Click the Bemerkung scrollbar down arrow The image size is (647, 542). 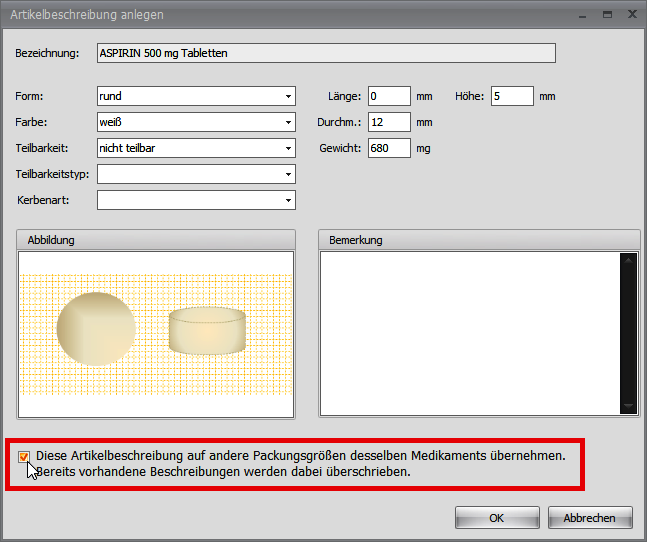[x=628, y=406]
